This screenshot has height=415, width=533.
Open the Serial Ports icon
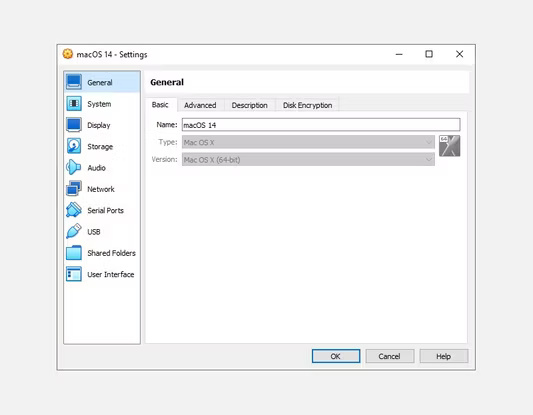(74, 210)
